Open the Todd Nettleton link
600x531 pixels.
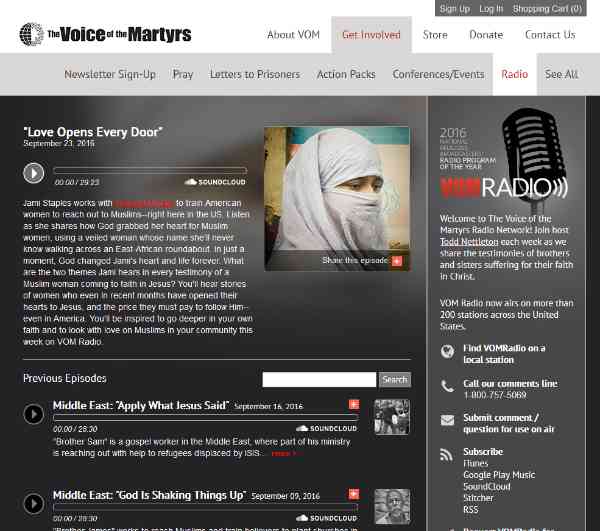pos(469,242)
